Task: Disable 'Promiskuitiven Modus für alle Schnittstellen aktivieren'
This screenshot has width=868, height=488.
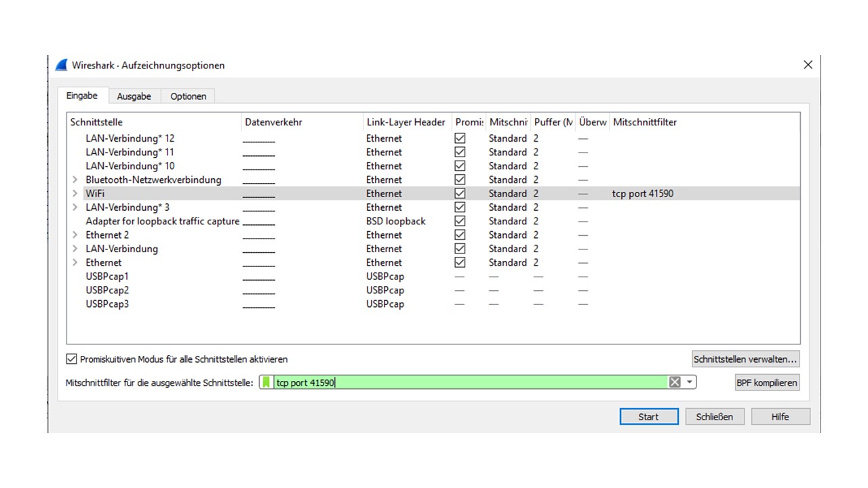Action: 72,359
